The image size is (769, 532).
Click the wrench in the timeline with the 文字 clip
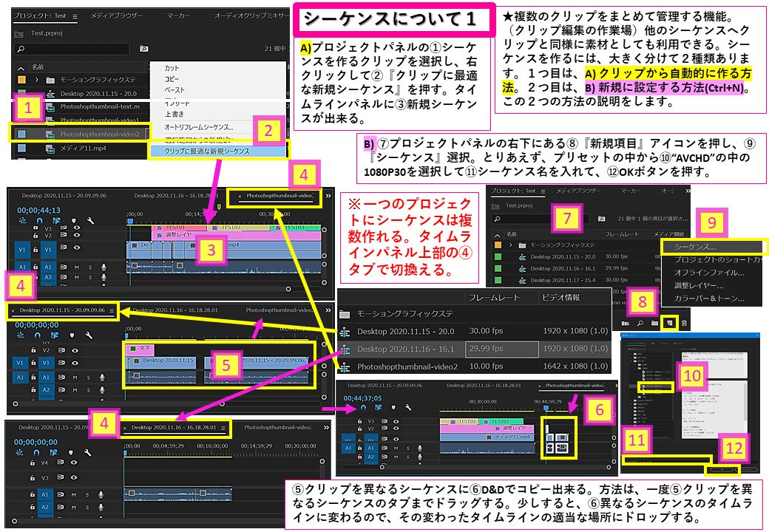tap(89, 335)
